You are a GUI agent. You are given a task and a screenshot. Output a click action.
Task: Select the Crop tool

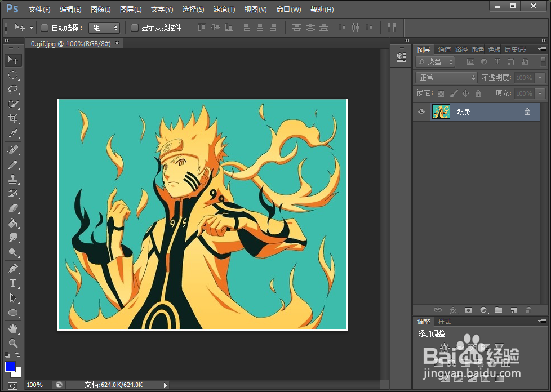pos(13,119)
